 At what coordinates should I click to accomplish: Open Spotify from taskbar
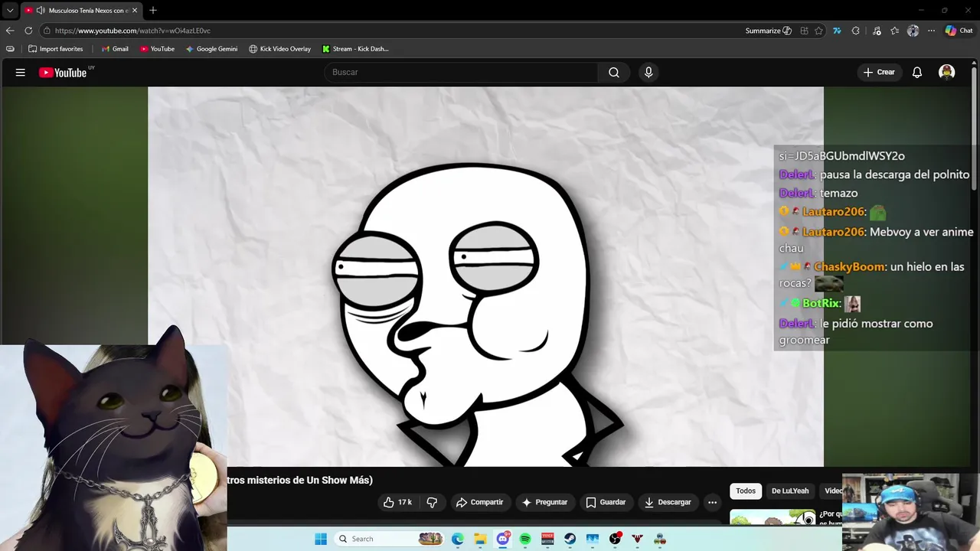pyautogui.click(x=525, y=539)
